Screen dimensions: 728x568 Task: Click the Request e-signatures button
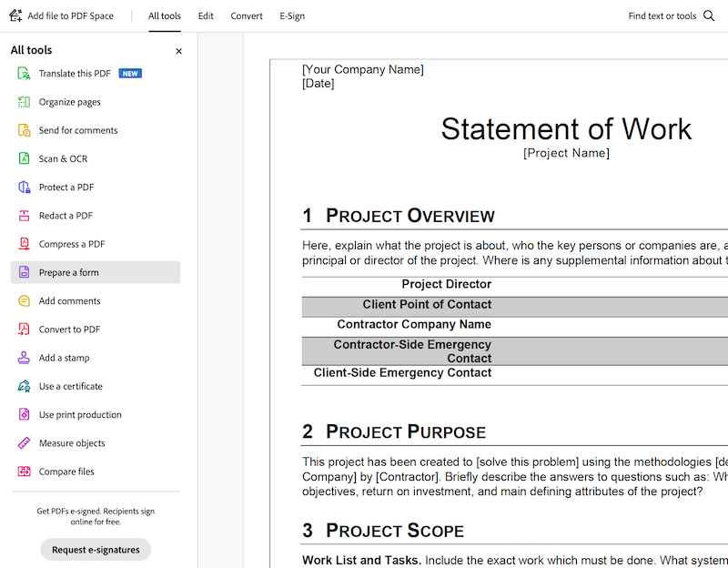click(x=96, y=550)
